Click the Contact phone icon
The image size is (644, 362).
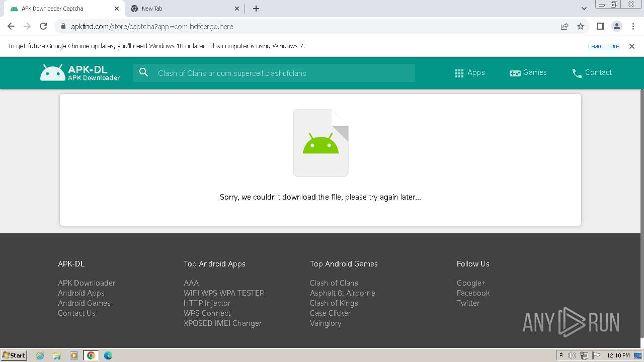coord(577,73)
